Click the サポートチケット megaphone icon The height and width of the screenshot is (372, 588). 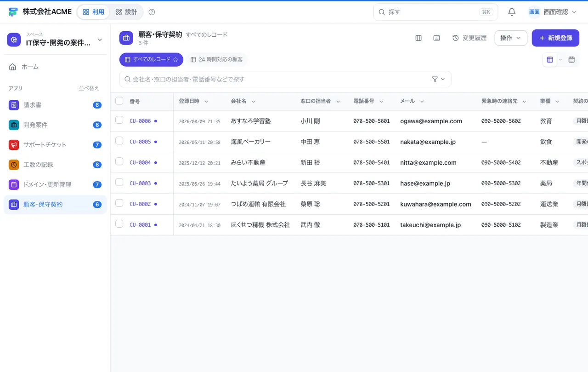point(14,145)
